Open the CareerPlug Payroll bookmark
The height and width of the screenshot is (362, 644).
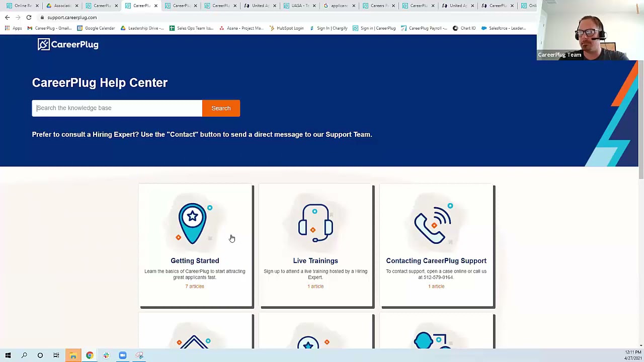[x=424, y=28]
